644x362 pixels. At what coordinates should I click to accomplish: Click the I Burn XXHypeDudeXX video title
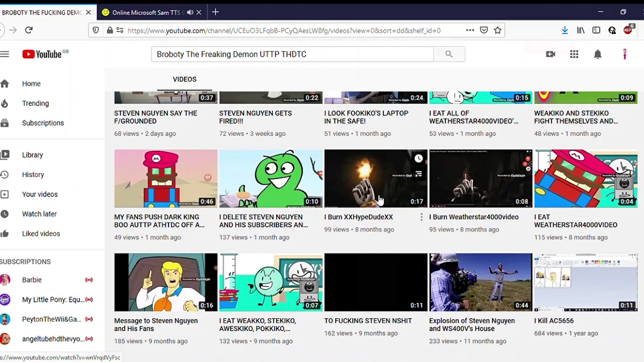[359, 217]
